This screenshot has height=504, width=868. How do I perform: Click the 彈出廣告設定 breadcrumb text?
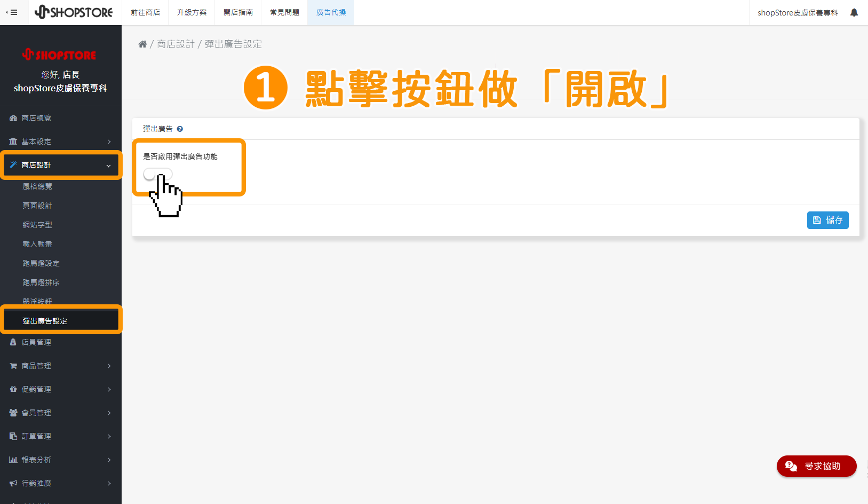[233, 44]
